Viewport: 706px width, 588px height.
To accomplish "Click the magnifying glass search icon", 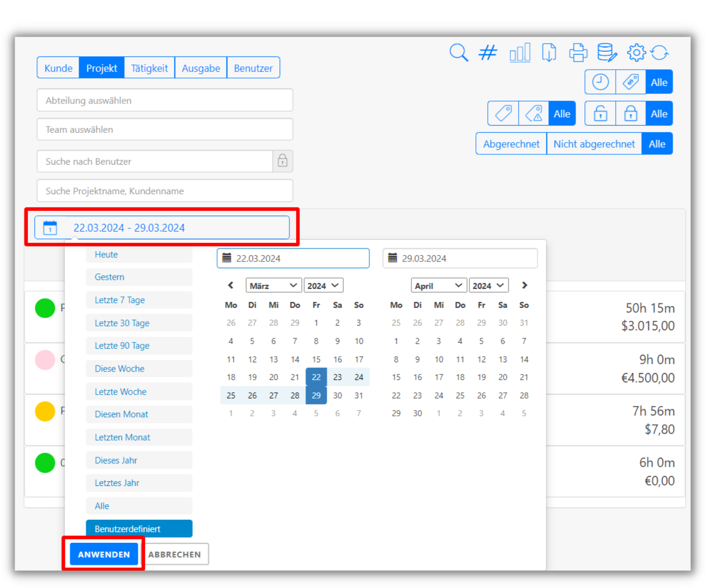I will pyautogui.click(x=458, y=53).
